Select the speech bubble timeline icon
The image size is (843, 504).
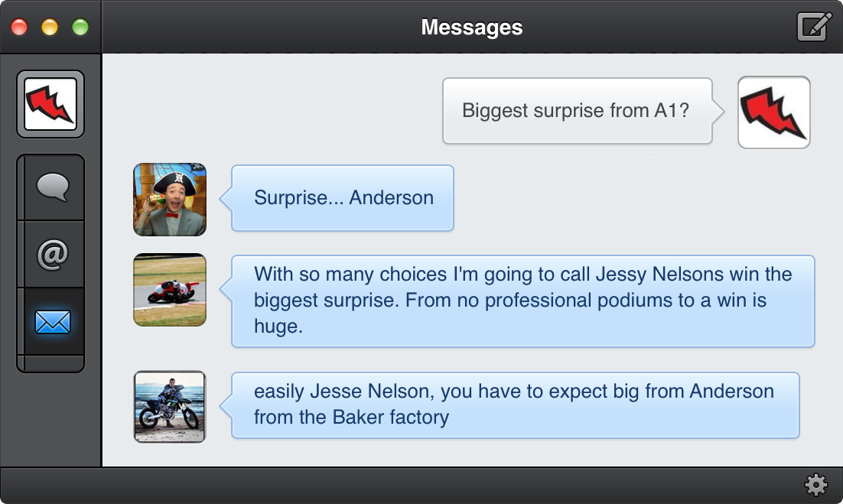tap(53, 187)
